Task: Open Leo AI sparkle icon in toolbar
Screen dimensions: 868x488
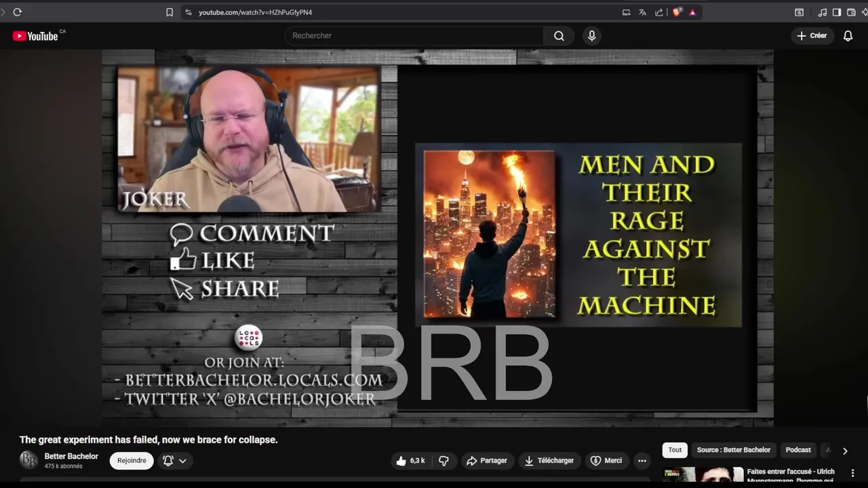Action: [x=865, y=12]
